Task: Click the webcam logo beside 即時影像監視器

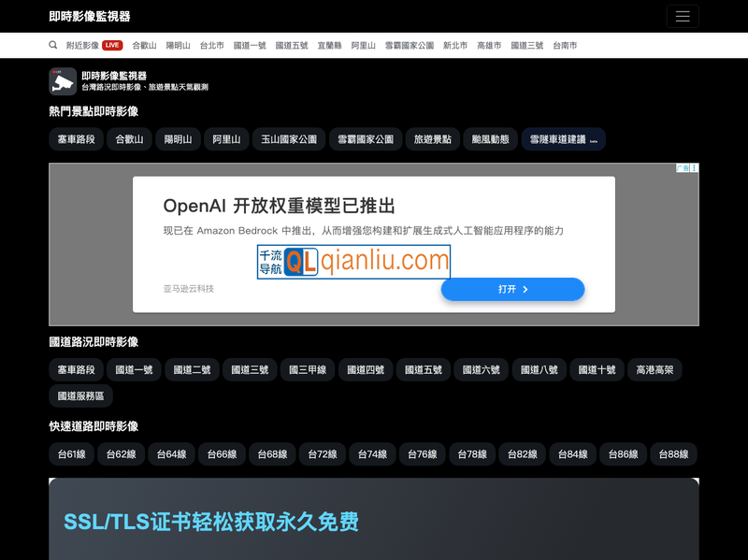Action: pyautogui.click(x=62, y=81)
